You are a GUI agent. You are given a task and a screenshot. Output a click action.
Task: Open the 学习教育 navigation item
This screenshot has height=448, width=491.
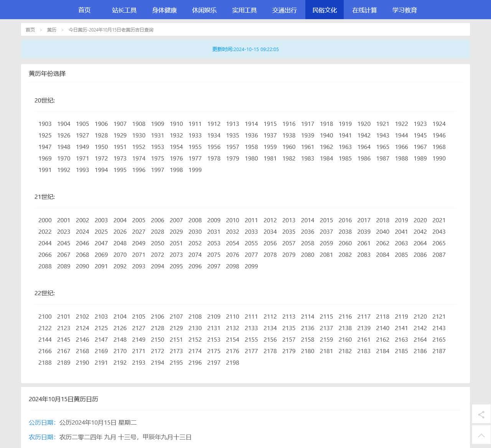click(x=404, y=10)
